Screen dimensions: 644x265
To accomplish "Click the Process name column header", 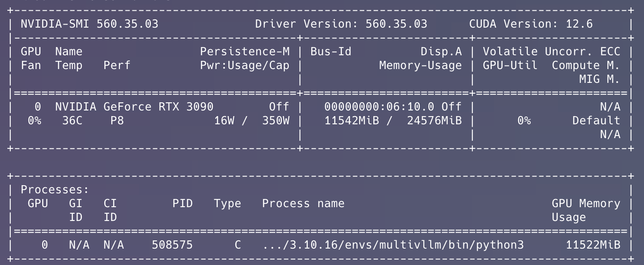I will pos(303,203).
